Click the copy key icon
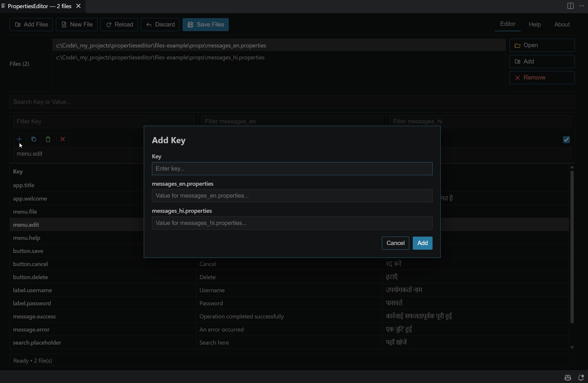This screenshot has width=588, height=383. [34, 139]
